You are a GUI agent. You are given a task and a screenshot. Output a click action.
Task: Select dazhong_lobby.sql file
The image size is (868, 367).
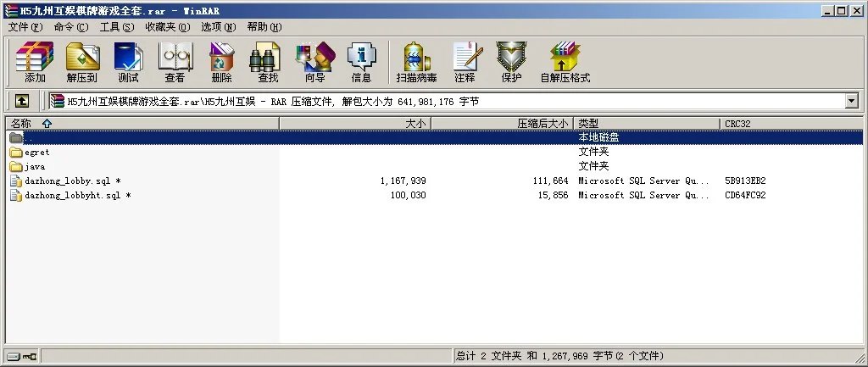point(67,181)
